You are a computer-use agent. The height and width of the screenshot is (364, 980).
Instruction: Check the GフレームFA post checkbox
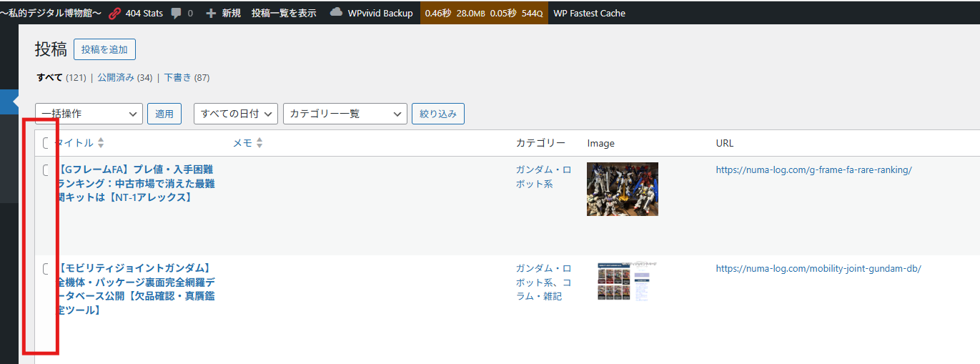[46, 169]
